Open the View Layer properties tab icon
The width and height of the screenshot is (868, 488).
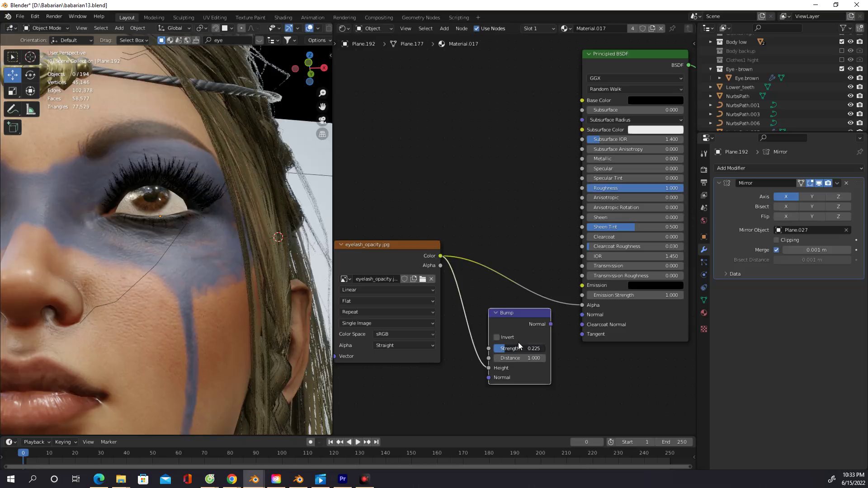point(704,195)
